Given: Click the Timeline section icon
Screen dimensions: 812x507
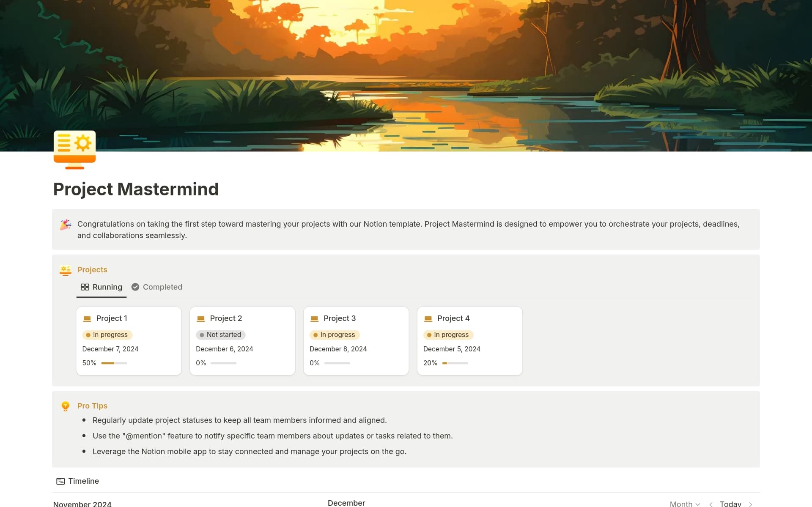Looking at the screenshot, I should [x=60, y=481].
